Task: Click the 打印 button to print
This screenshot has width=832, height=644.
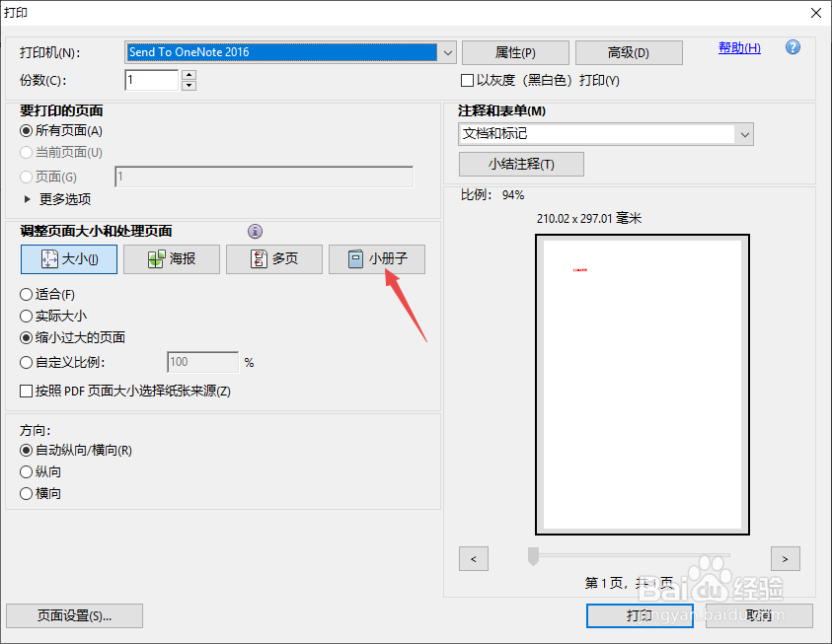Action: point(639,615)
